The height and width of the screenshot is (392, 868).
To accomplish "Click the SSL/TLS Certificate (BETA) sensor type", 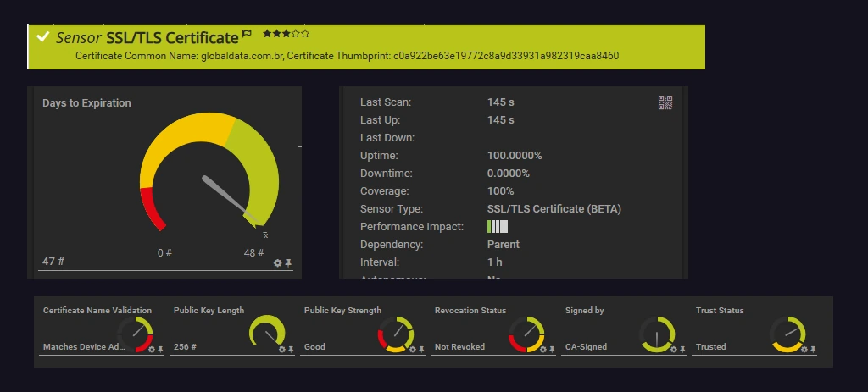I will (554, 209).
